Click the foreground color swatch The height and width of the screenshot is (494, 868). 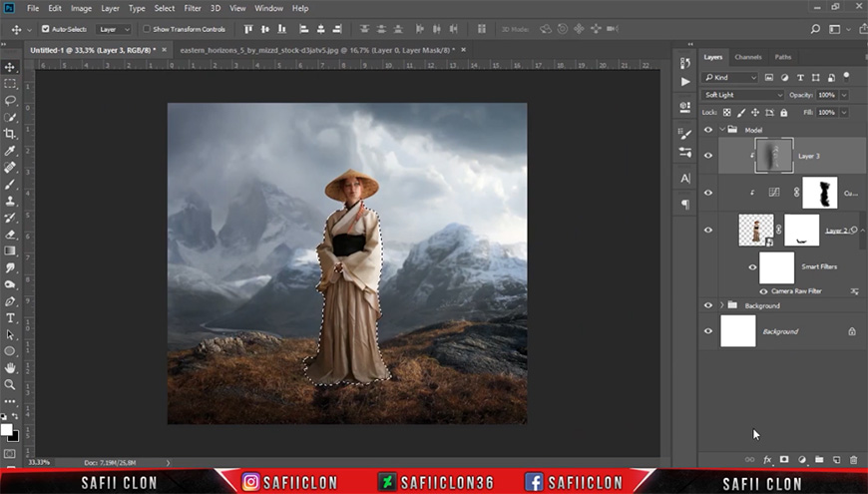7,430
